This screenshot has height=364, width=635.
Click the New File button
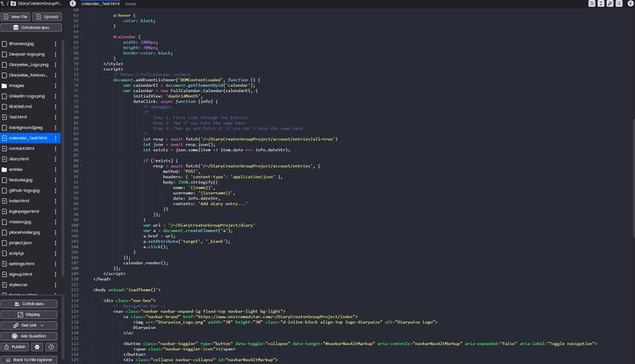click(x=16, y=17)
